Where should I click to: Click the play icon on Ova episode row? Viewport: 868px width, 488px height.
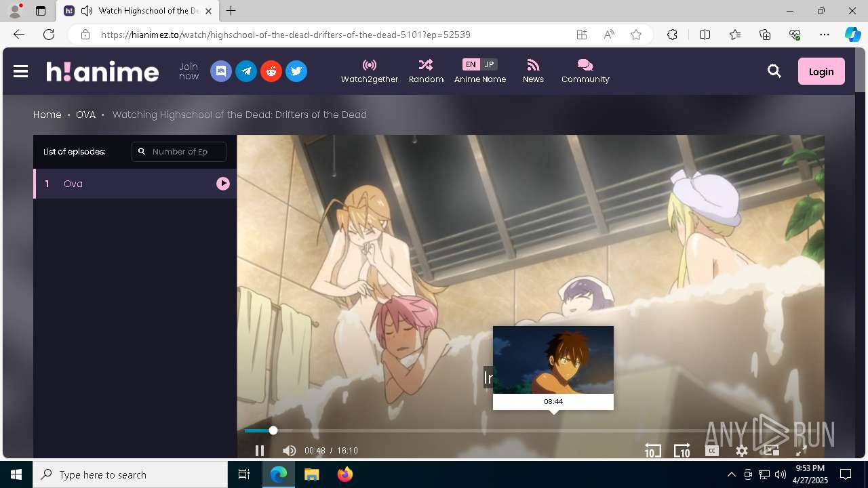[223, 184]
